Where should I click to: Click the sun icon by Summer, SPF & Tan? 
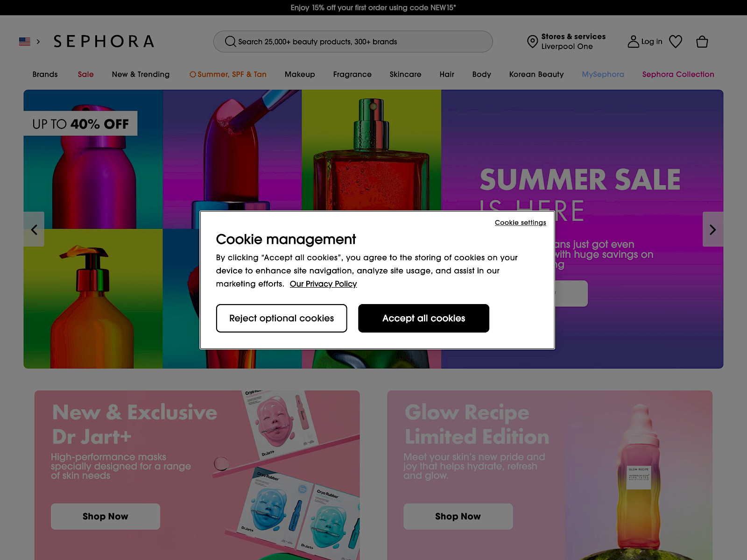point(192,74)
